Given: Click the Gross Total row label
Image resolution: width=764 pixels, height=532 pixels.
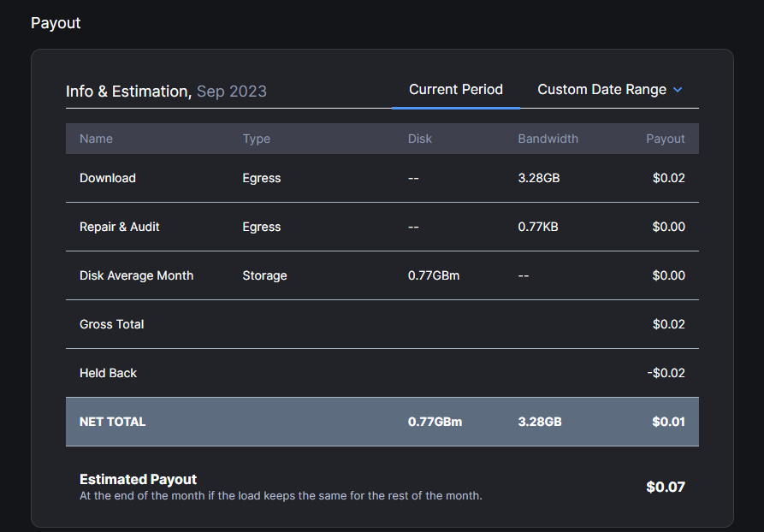Looking at the screenshot, I should pos(111,324).
